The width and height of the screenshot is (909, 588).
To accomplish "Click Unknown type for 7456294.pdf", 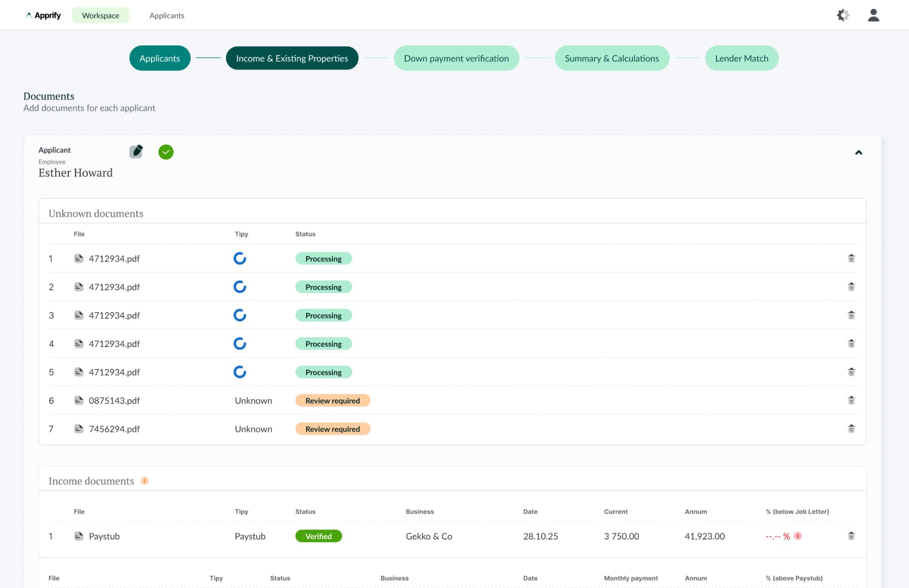I will point(253,429).
